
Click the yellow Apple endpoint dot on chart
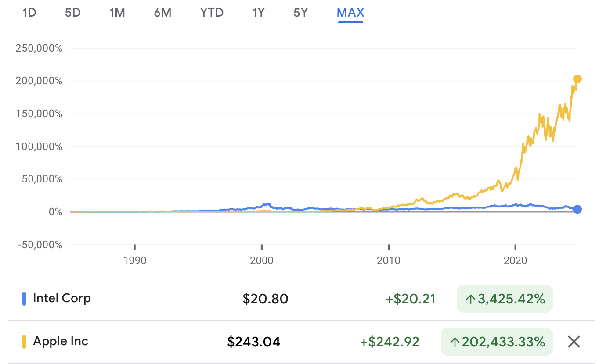click(577, 79)
